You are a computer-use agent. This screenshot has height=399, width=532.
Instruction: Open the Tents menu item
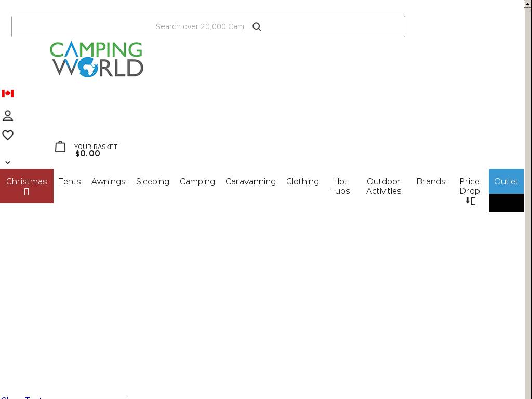click(70, 181)
